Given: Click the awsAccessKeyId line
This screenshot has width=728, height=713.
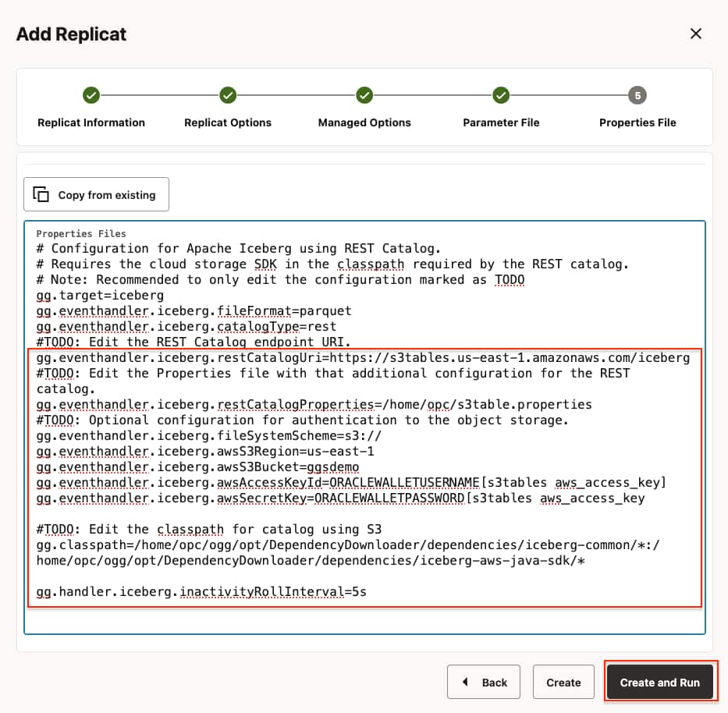Looking at the screenshot, I should click(351, 482).
